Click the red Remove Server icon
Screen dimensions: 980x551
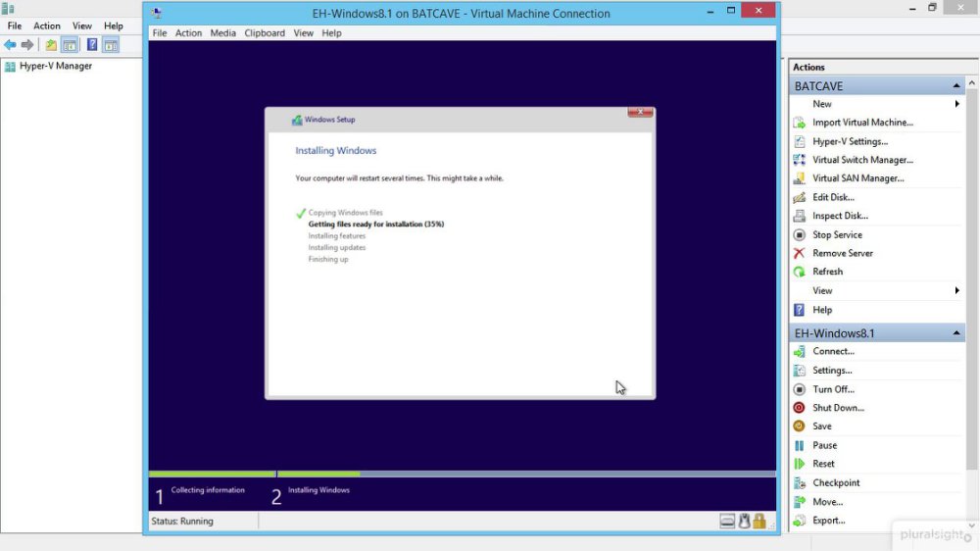(799, 253)
